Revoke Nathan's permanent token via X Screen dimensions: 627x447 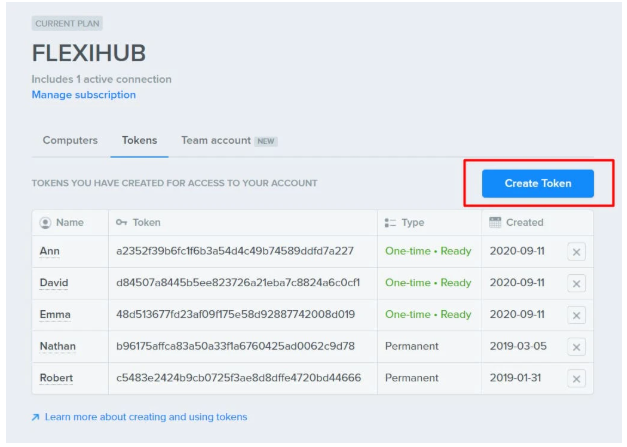(x=576, y=347)
